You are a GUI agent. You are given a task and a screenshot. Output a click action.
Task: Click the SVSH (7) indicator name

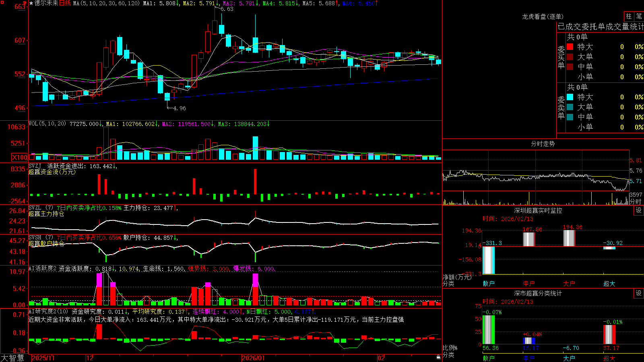tap(41, 238)
